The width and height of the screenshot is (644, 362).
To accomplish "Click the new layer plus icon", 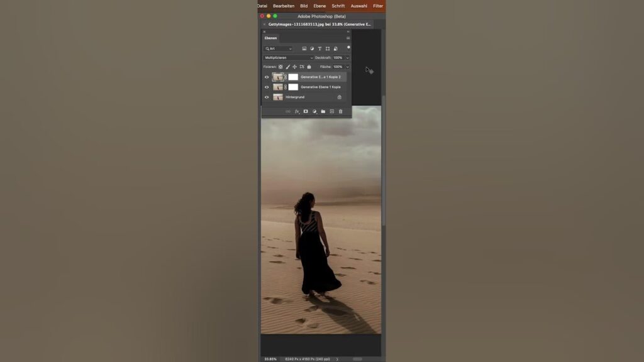I will coord(332,111).
